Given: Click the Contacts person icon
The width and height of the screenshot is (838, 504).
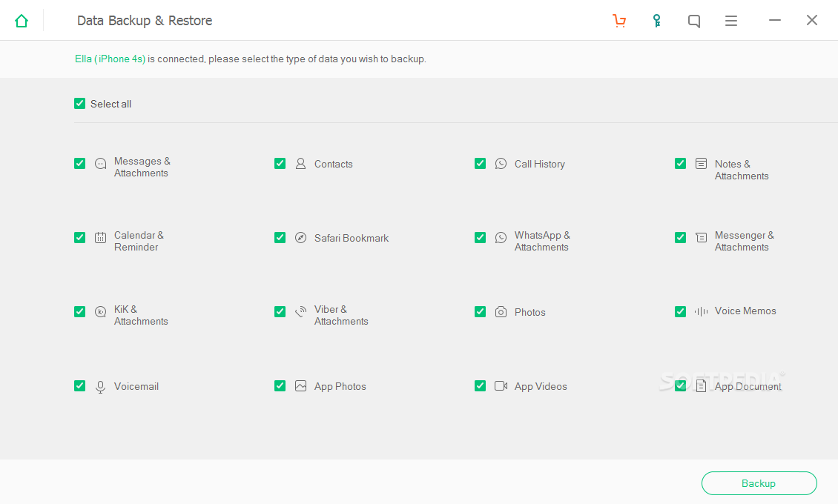Looking at the screenshot, I should (301, 163).
